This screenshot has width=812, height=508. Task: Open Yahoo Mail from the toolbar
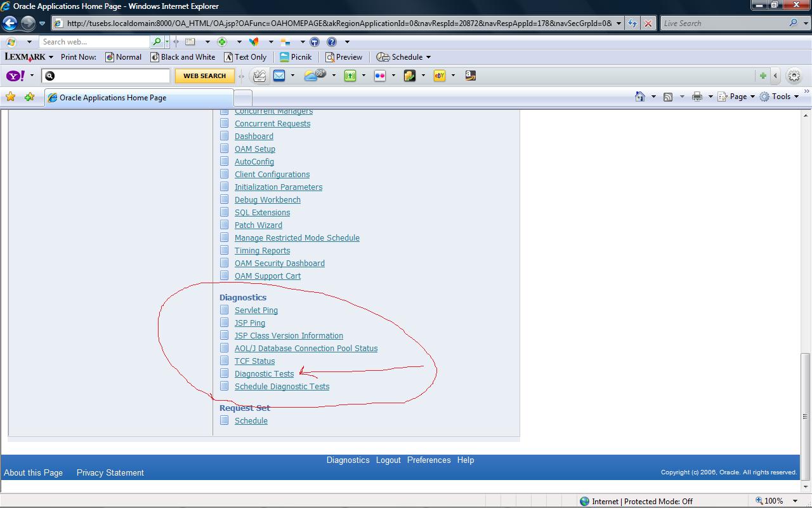coord(280,76)
